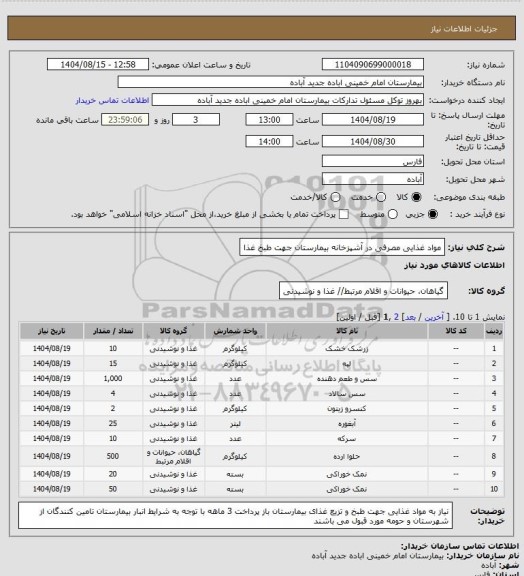Click the 13:00 deadline time field
524x576 pixels.
pos(269,120)
